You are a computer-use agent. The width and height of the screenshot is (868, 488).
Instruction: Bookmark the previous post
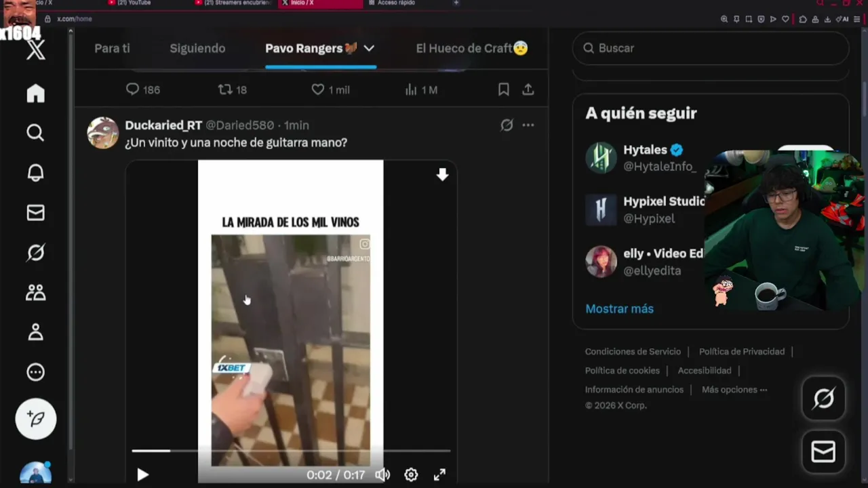coord(504,89)
